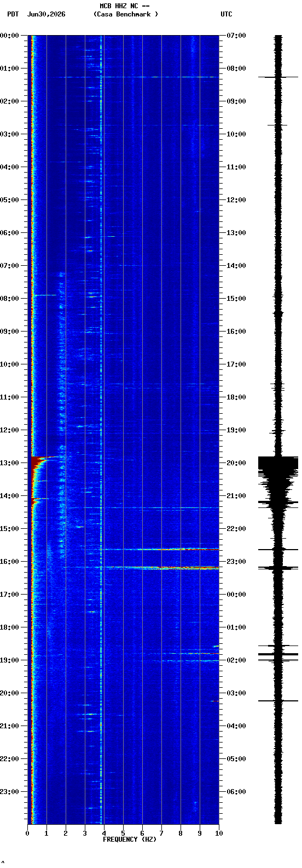Click the UTC '04:00' time label
302x868 pixels.
click(x=236, y=726)
